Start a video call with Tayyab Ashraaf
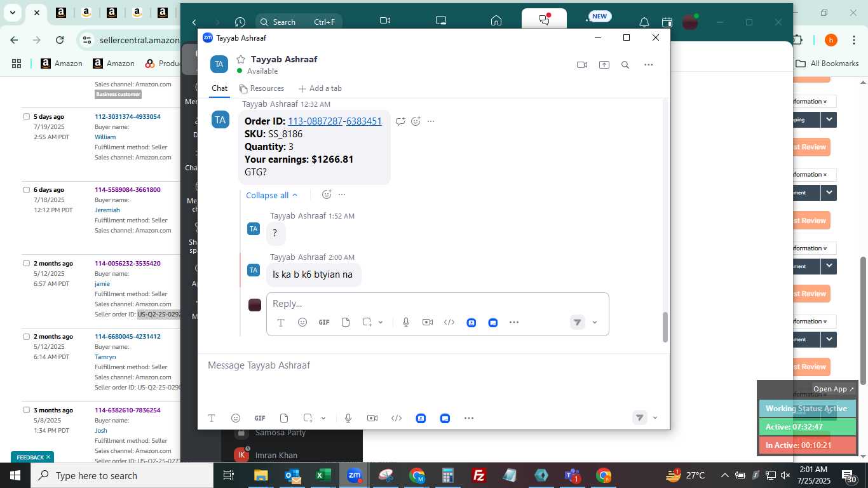The width and height of the screenshot is (868, 488). coord(581,65)
